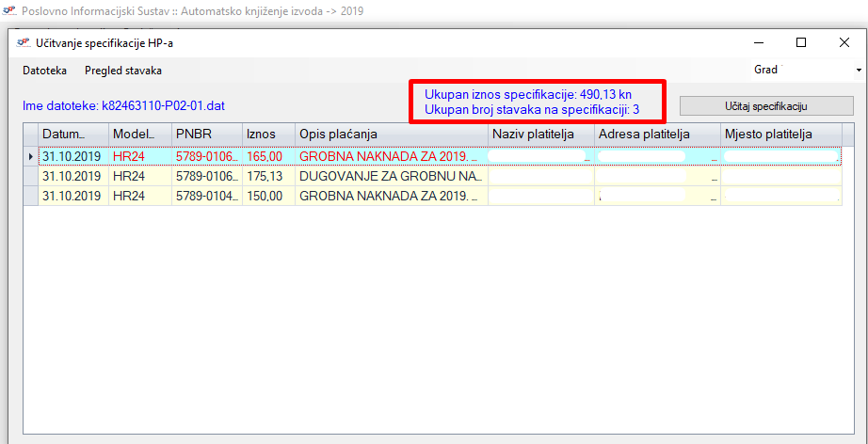Sort by Datum column header
The image size is (868, 444).
(73, 135)
